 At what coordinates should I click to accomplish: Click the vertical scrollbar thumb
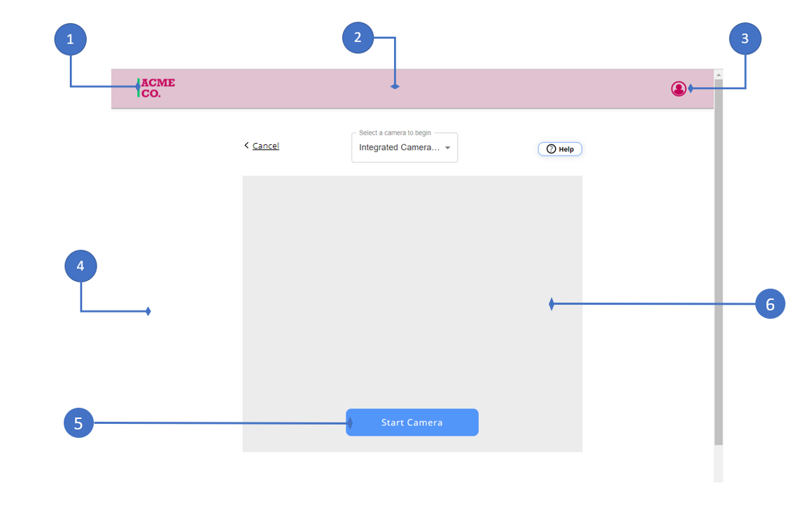[x=718, y=262]
